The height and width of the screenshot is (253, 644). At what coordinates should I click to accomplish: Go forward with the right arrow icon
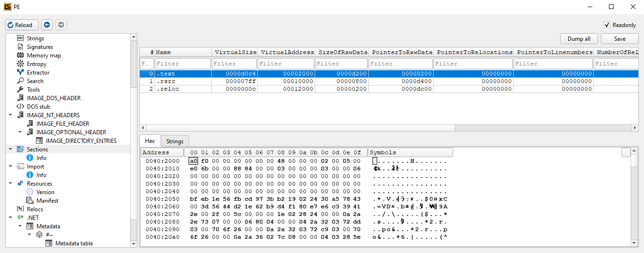click(61, 25)
